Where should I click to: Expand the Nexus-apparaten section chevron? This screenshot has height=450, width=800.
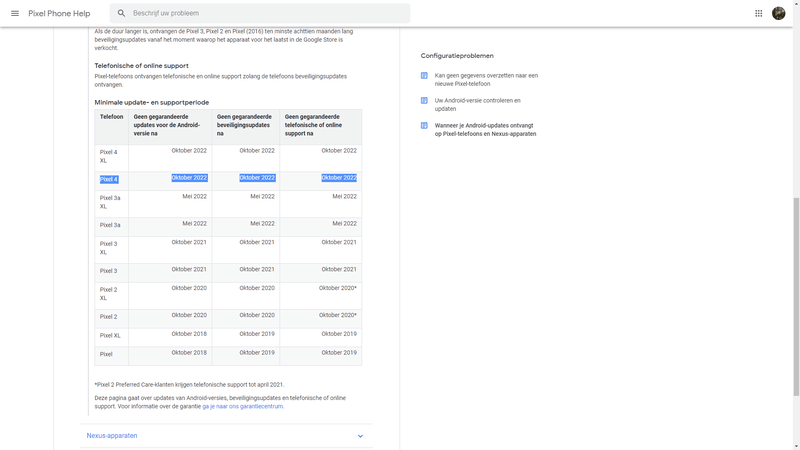click(x=360, y=436)
